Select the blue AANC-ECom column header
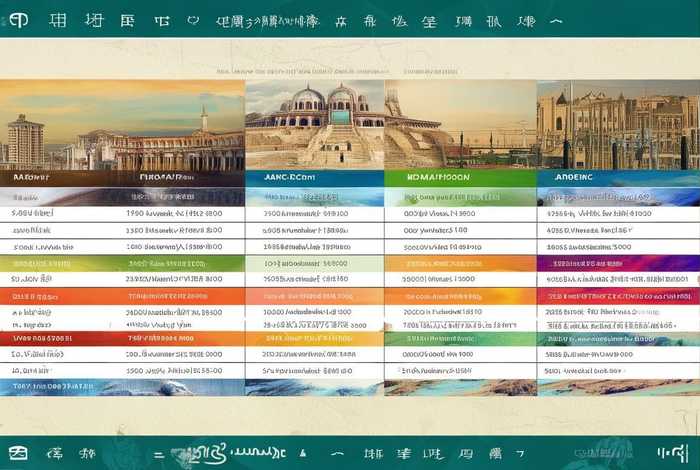The image size is (700, 470). (315, 178)
